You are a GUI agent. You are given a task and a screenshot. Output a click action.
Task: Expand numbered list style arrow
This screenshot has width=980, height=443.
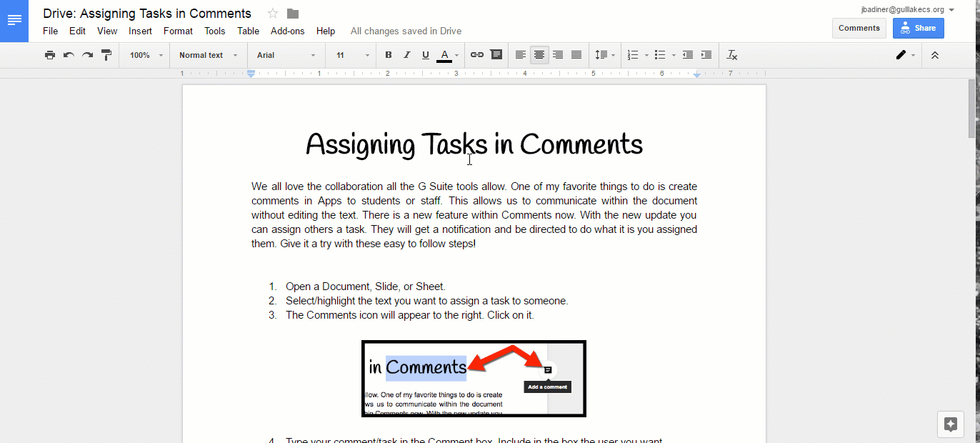(646, 55)
